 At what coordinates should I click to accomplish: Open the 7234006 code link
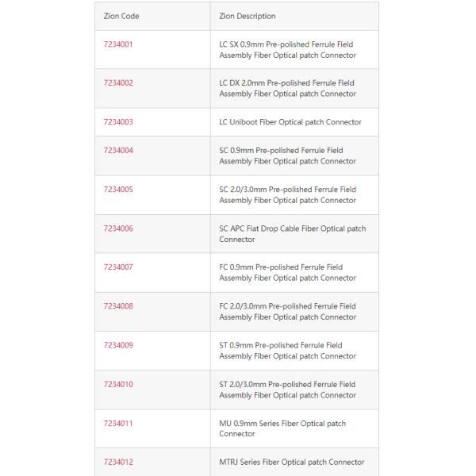click(x=118, y=228)
